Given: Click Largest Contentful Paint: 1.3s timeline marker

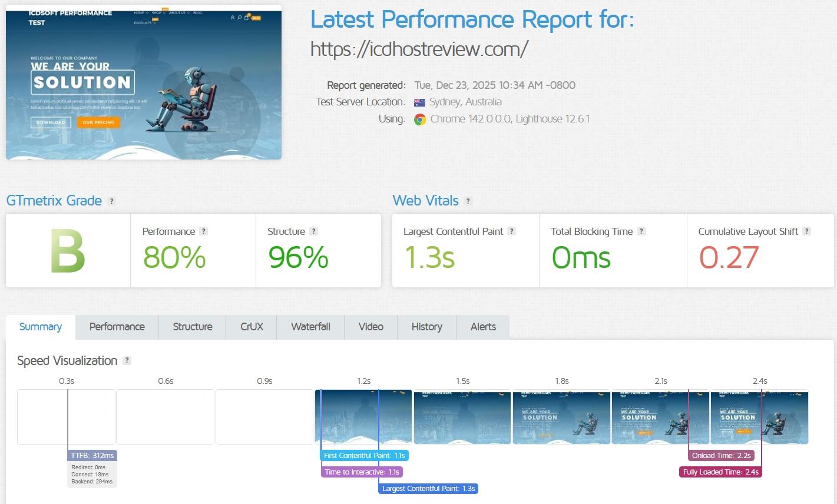Looking at the screenshot, I should coord(428,489).
